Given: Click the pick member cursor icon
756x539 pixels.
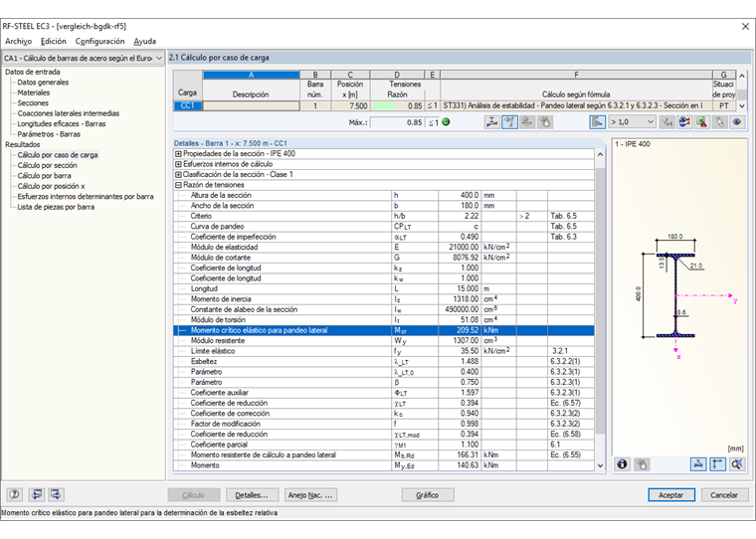Looking at the screenshot, I should tap(720, 122).
